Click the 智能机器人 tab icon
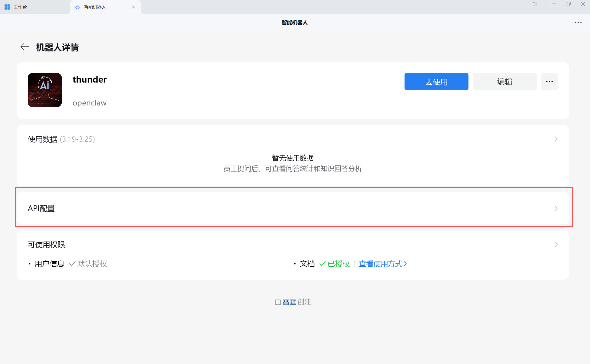Image resolution: width=590 pixels, height=364 pixels. coord(77,7)
